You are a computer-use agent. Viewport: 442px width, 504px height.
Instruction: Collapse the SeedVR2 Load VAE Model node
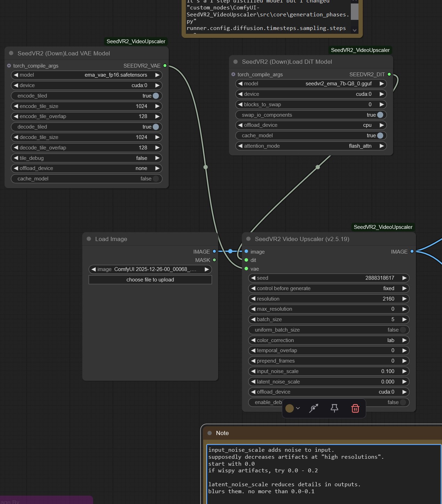pyautogui.click(x=11, y=53)
